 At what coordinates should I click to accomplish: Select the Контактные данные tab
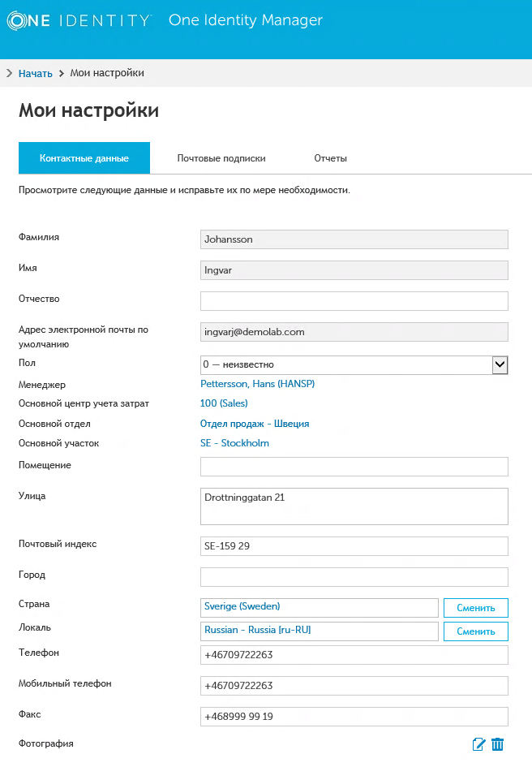(x=84, y=158)
